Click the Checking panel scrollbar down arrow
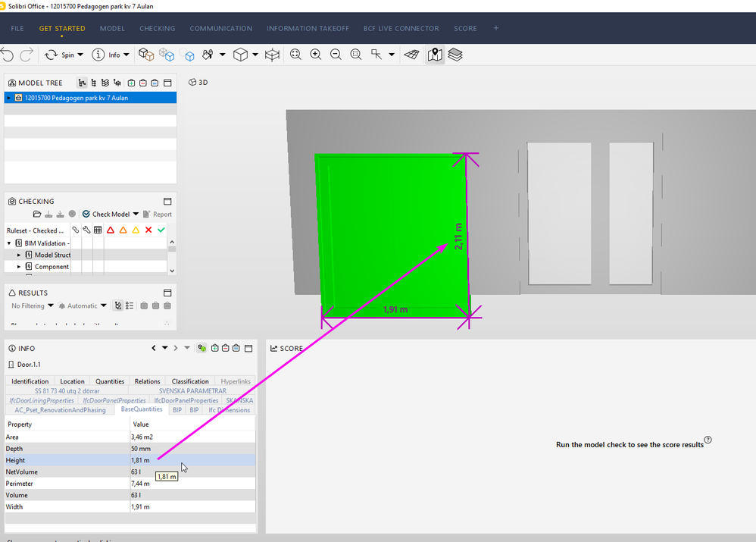The image size is (756, 542). coord(172,271)
